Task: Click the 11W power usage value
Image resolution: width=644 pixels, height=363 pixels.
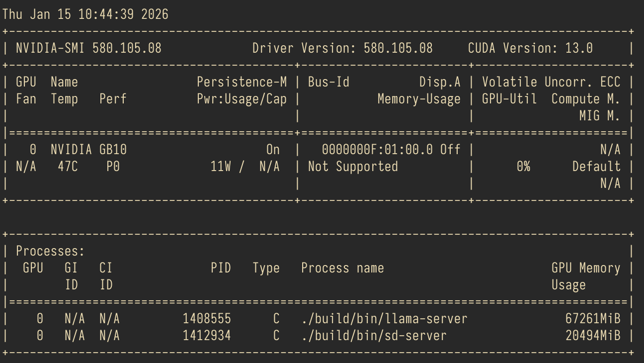Action: click(221, 167)
